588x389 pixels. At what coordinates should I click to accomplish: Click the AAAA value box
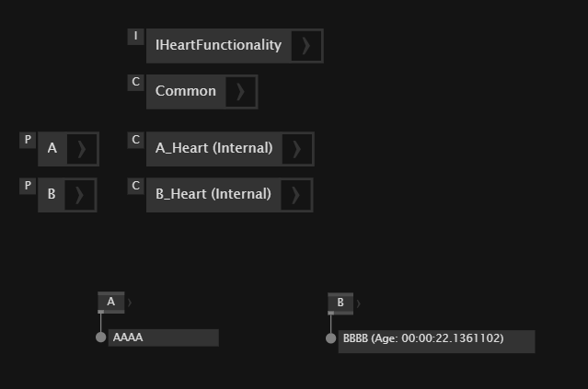click(x=163, y=338)
